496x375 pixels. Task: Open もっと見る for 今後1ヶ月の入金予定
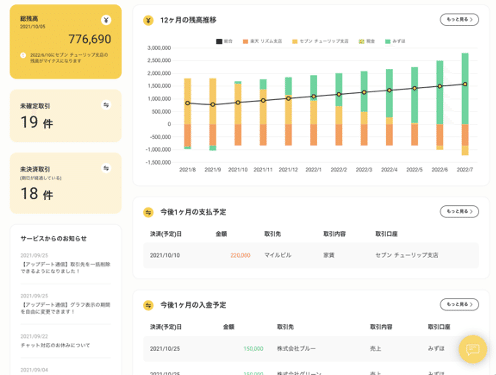tap(459, 304)
